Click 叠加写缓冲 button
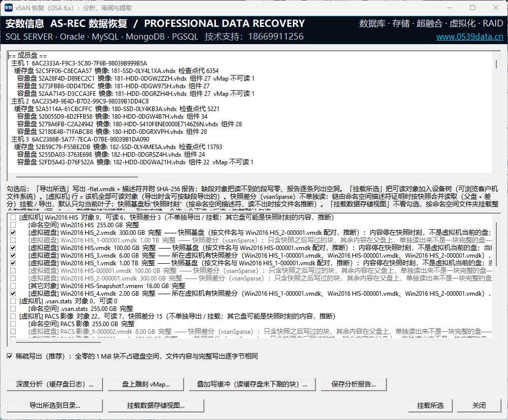The width and height of the screenshot is (508, 420). click(x=252, y=384)
